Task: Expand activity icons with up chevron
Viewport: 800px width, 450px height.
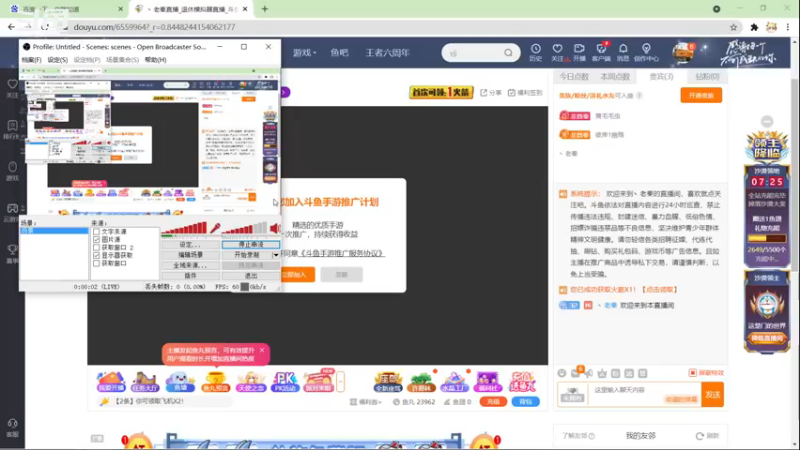Action: point(340,381)
